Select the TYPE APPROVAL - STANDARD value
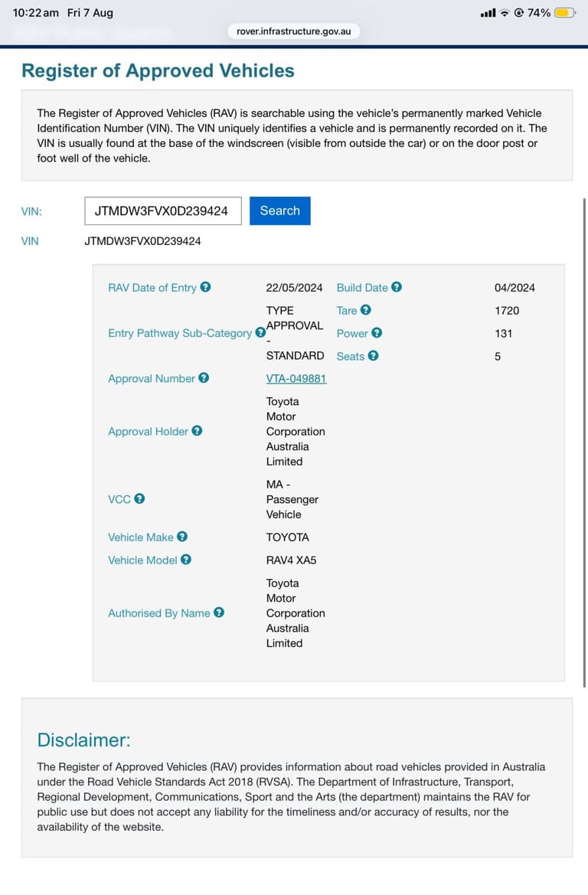 point(295,333)
